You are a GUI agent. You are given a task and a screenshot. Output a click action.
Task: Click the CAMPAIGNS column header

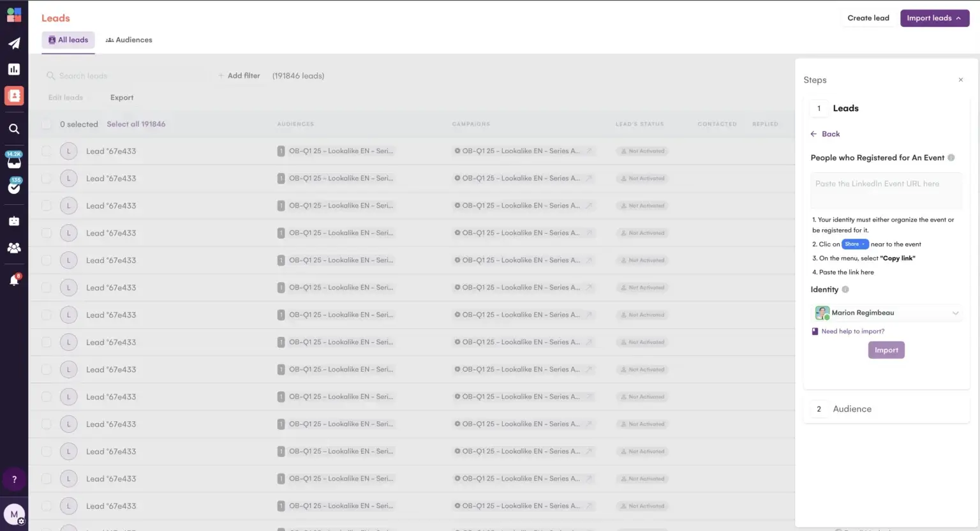coord(471,124)
